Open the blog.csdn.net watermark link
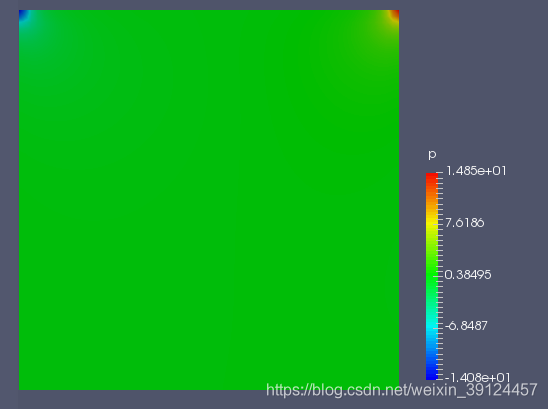Screen dimensions: 548x409 pyautogui.click(x=402, y=389)
